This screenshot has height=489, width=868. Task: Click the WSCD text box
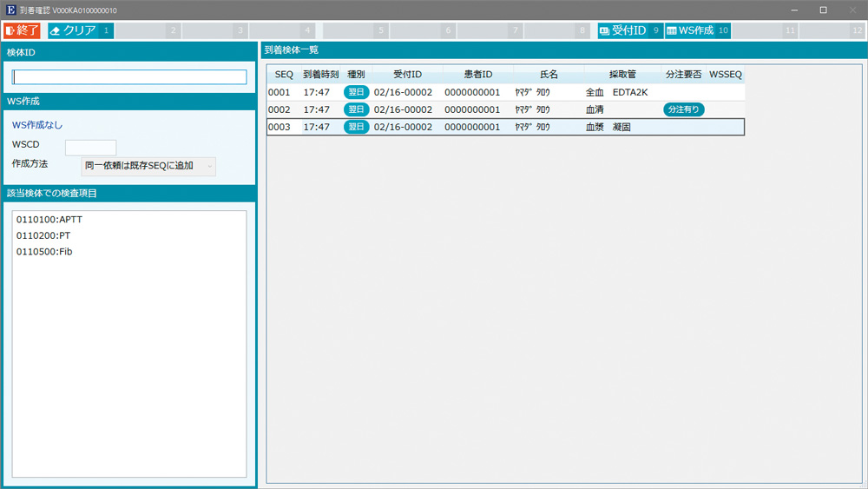pos(90,147)
